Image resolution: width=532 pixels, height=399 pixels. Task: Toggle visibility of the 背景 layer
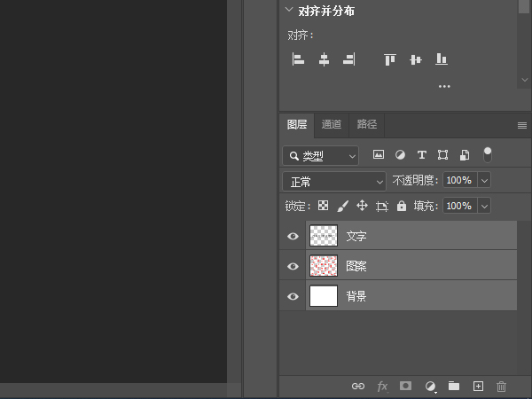[293, 296]
